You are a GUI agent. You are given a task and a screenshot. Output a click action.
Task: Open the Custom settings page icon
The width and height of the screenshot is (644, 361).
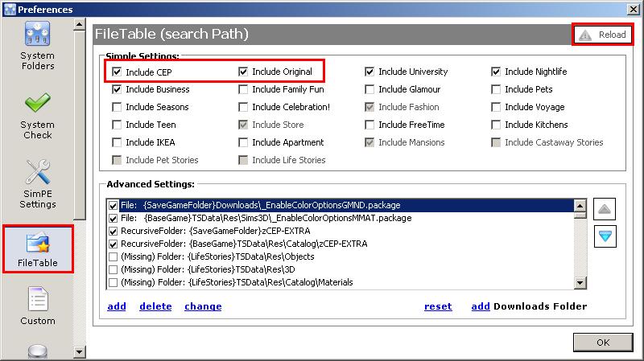tap(37, 300)
